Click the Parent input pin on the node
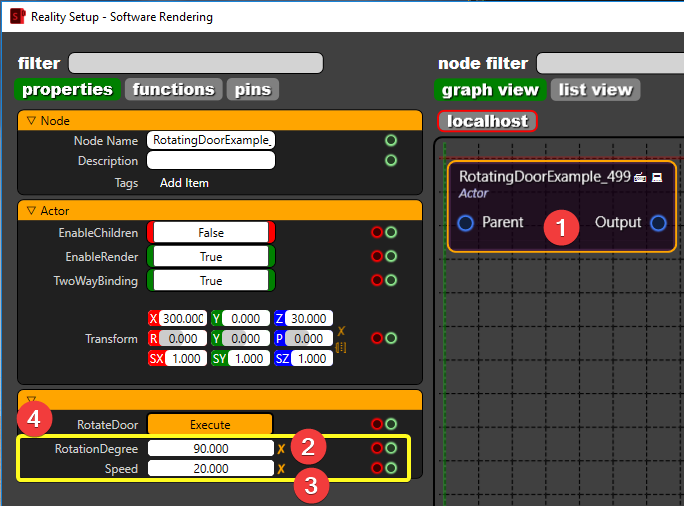The height and width of the screenshot is (506, 684). pyautogui.click(x=466, y=223)
